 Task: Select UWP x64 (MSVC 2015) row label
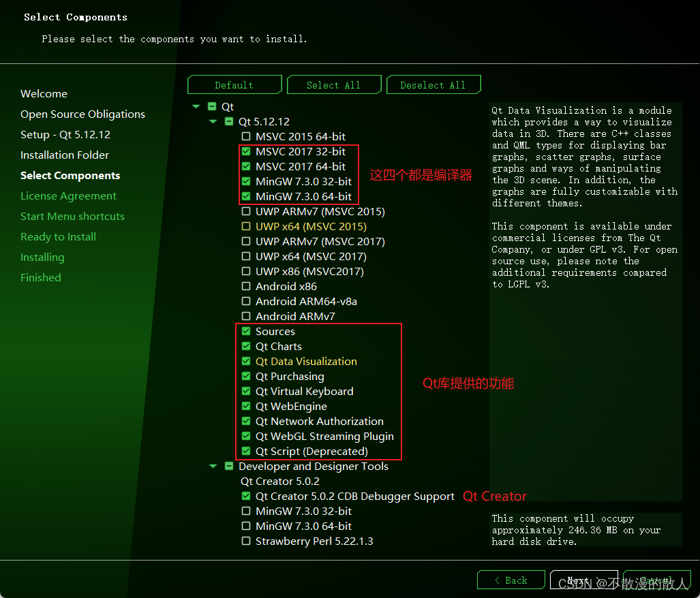coord(311,227)
